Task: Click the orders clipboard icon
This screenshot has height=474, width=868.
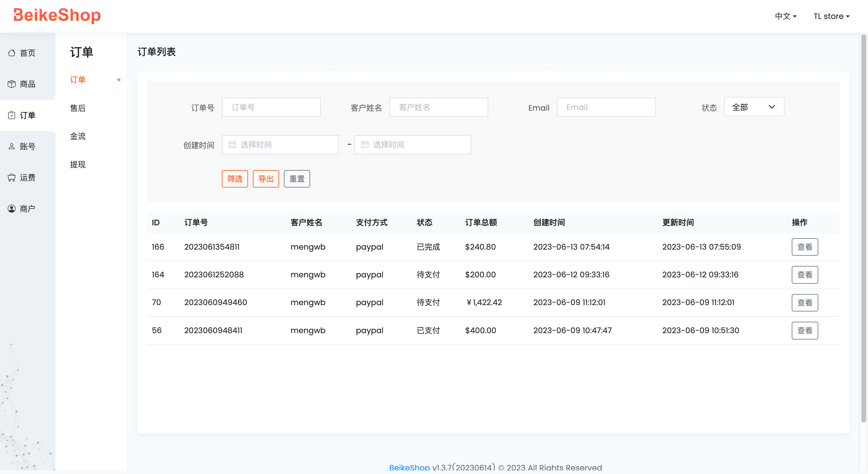Action: click(11, 115)
